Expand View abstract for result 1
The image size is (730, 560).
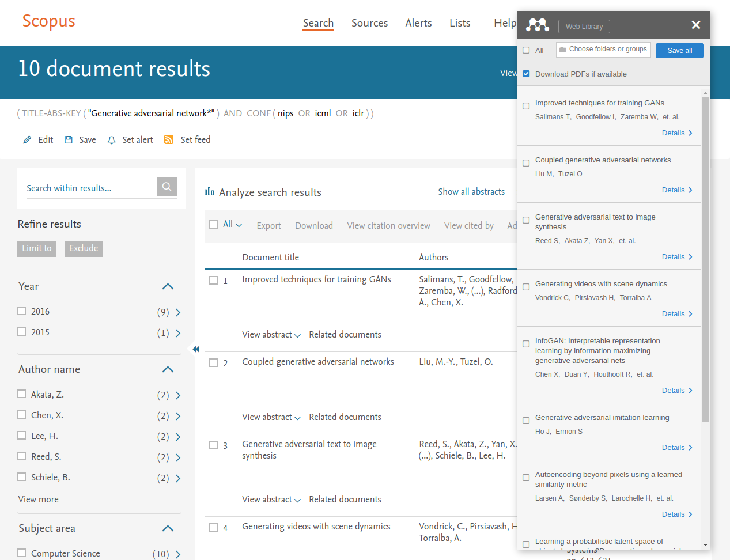[x=271, y=335]
